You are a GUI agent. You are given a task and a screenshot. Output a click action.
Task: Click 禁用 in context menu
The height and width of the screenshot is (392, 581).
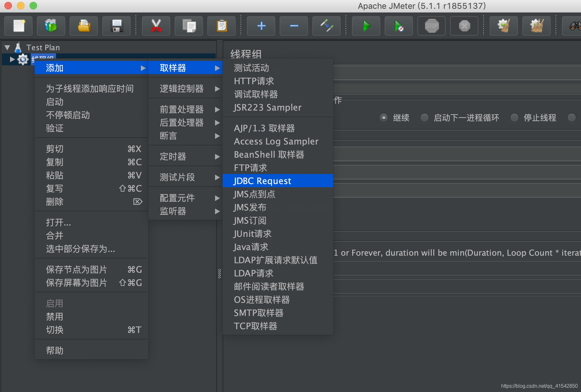(x=91, y=317)
